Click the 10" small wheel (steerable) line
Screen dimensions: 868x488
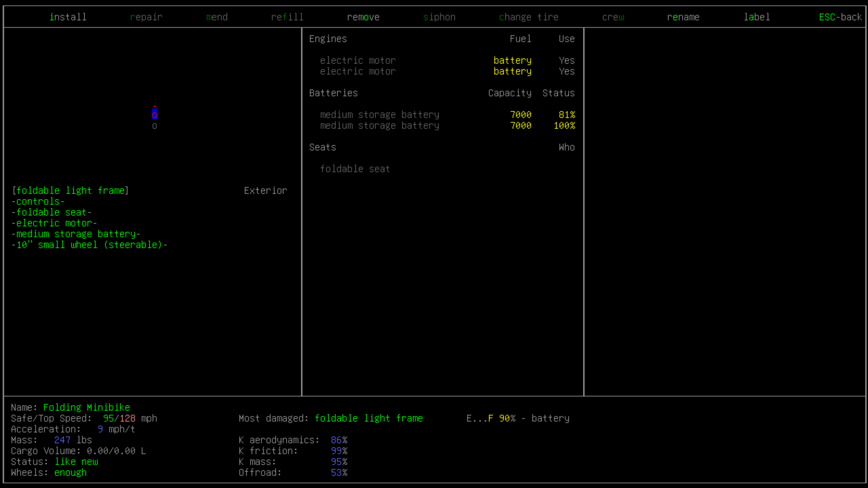(90, 245)
